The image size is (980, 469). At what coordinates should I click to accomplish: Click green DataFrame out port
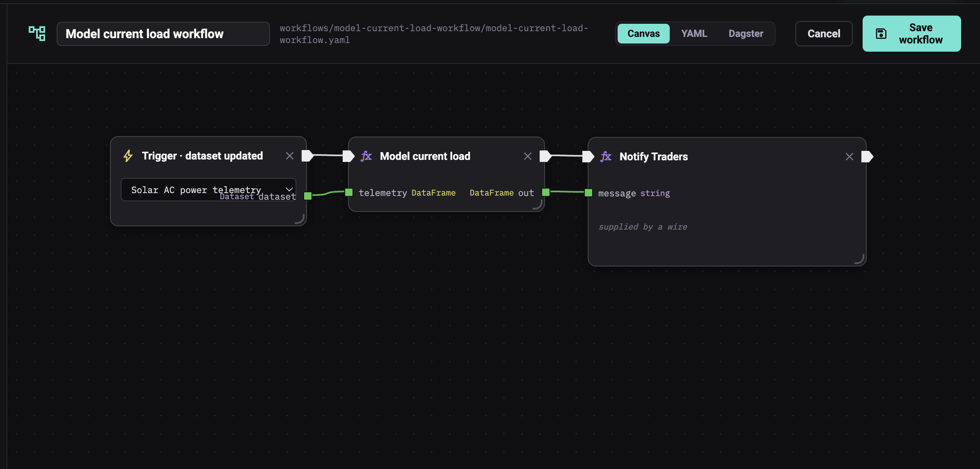click(x=546, y=192)
